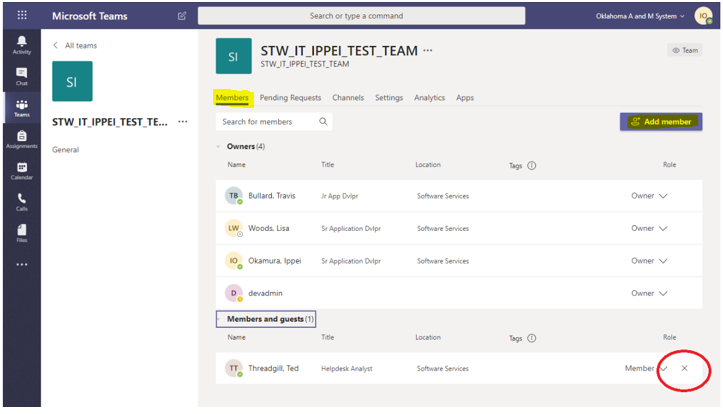This screenshot has height=414, width=723.
Task: Open Calendar in left rail
Action: 21,170
